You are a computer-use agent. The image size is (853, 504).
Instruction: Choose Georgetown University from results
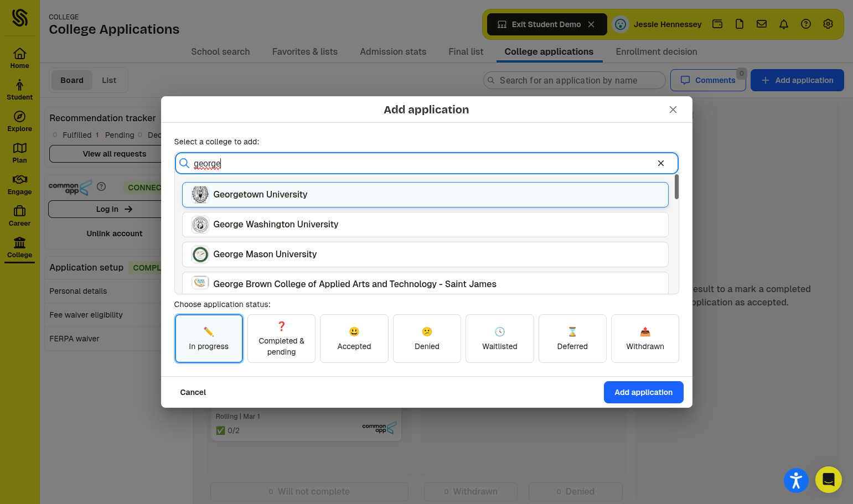point(425,195)
